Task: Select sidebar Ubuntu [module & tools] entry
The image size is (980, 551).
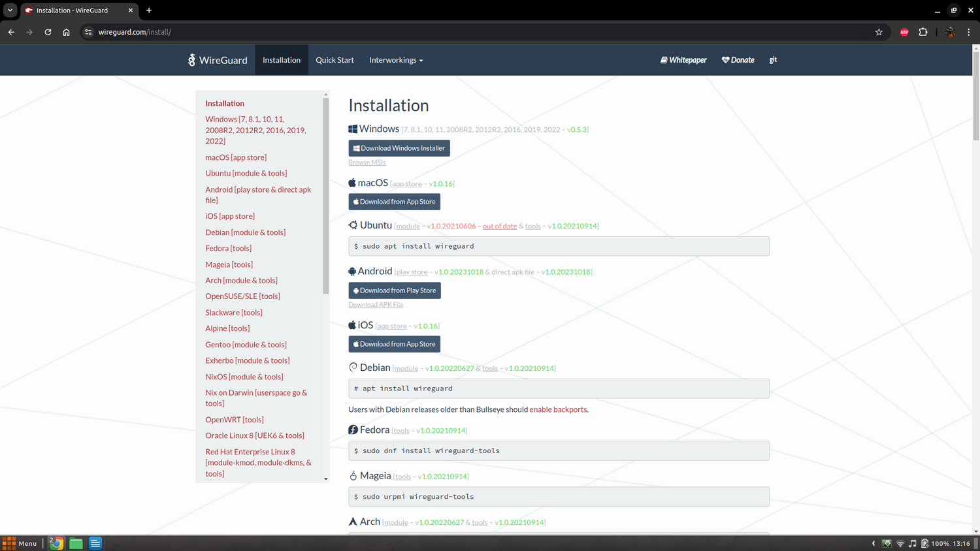Action: pyautogui.click(x=246, y=173)
